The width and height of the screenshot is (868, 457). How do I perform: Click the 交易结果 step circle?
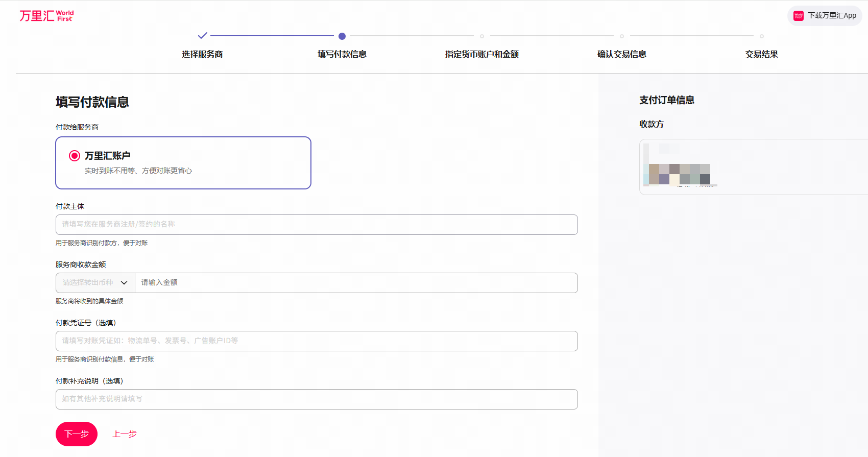click(x=762, y=36)
